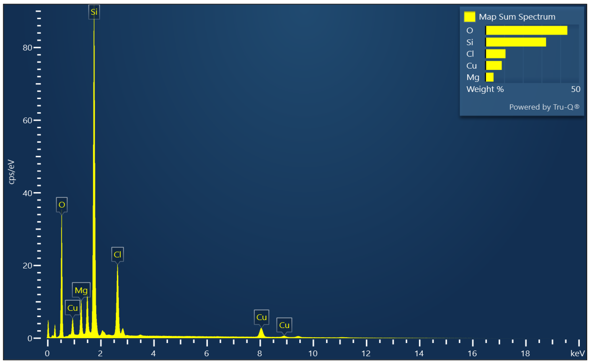
Task: Click the cps/eV y-axis label
Action: [11, 172]
